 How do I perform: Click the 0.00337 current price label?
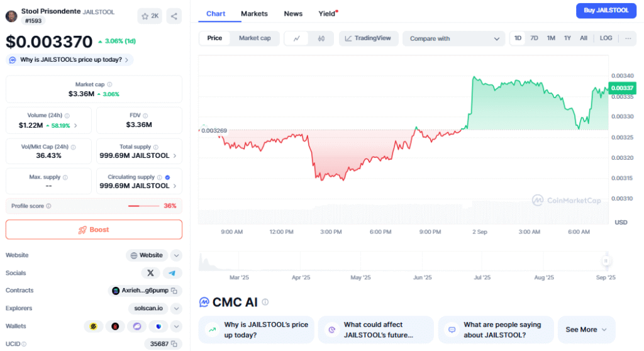(622, 88)
